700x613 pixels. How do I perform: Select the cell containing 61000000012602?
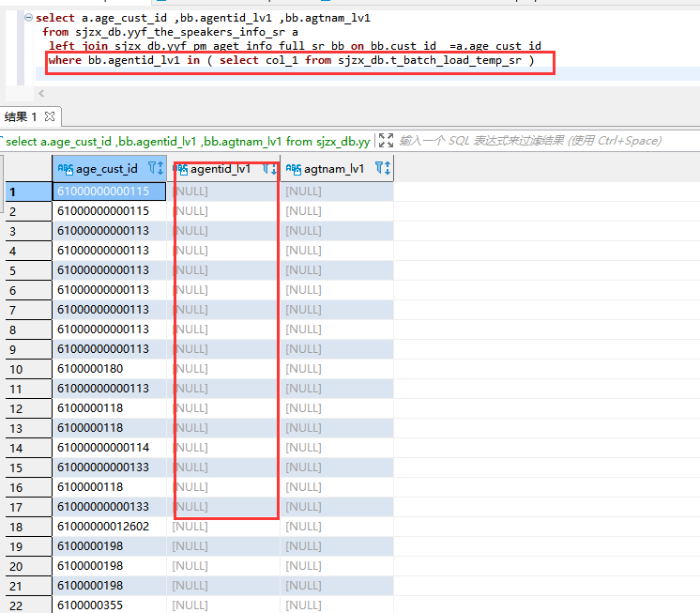(103, 527)
